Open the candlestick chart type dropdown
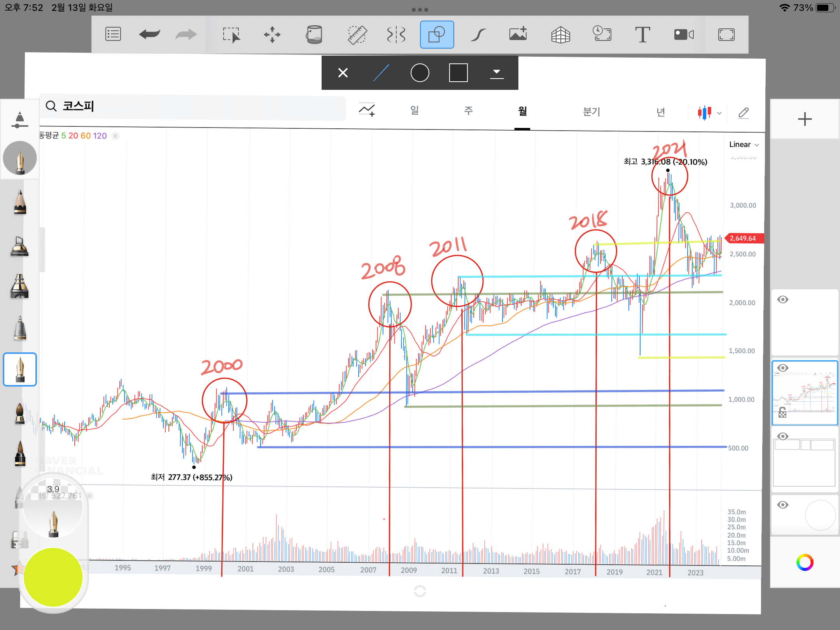 pyautogui.click(x=709, y=113)
